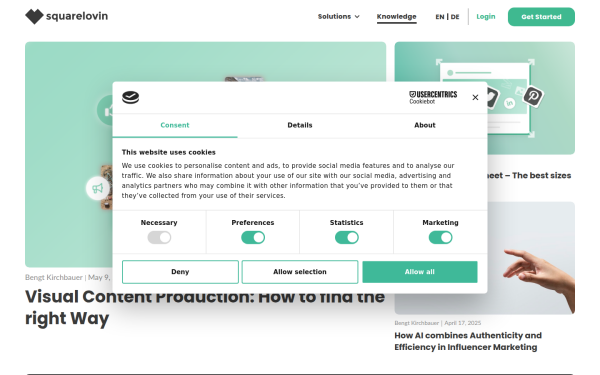Close the cookie consent dialog
The image size is (600, 375).
[475, 98]
